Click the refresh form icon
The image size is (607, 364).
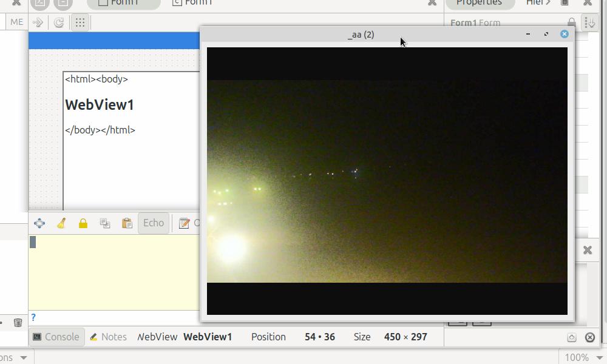pyautogui.click(x=59, y=22)
